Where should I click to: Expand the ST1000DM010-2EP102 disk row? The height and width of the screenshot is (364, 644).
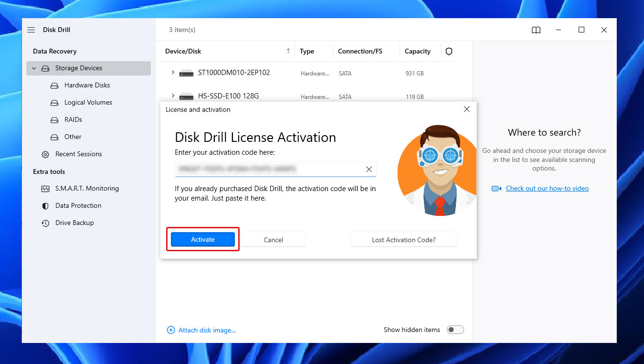tap(173, 73)
